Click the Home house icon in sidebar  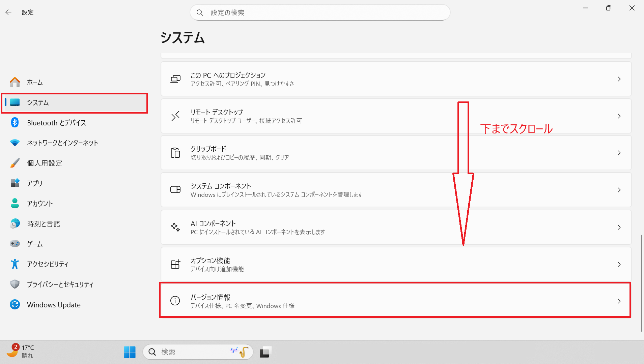coord(15,82)
